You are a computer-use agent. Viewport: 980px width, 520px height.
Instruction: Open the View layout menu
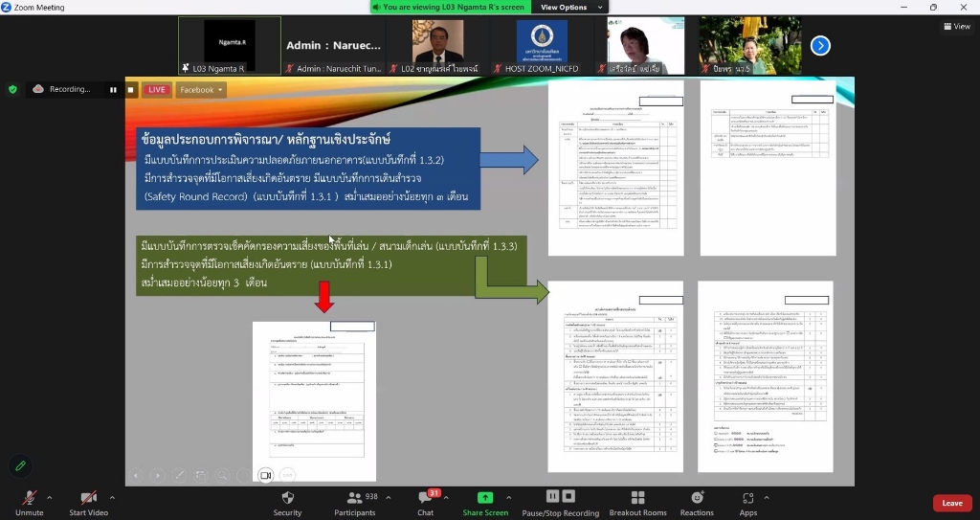pyautogui.click(x=957, y=26)
